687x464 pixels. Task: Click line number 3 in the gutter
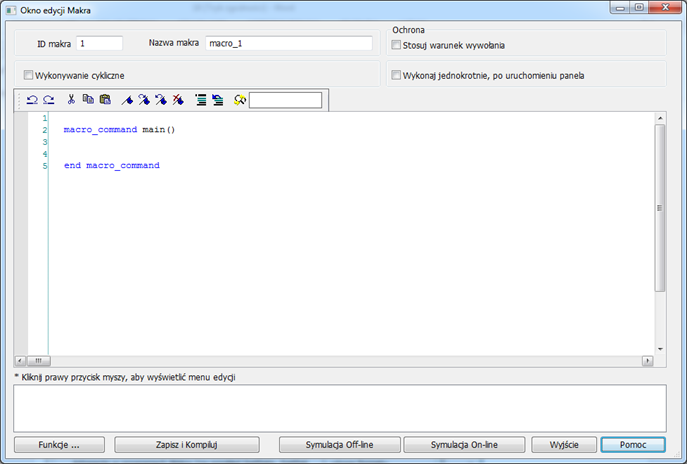[x=45, y=142]
